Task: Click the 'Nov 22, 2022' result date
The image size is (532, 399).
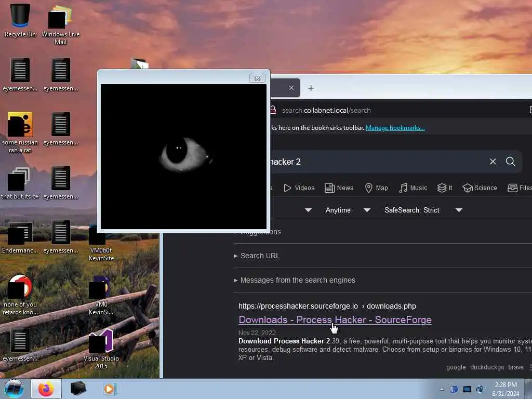Action: click(257, 333)
